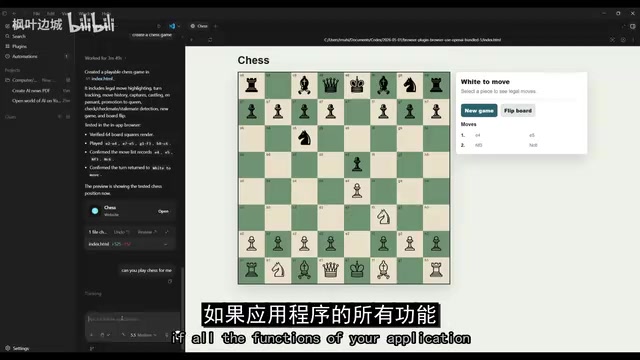Add an attachment with the plus icon
This screenshot has height=360, width=640.
pos(91,335)
